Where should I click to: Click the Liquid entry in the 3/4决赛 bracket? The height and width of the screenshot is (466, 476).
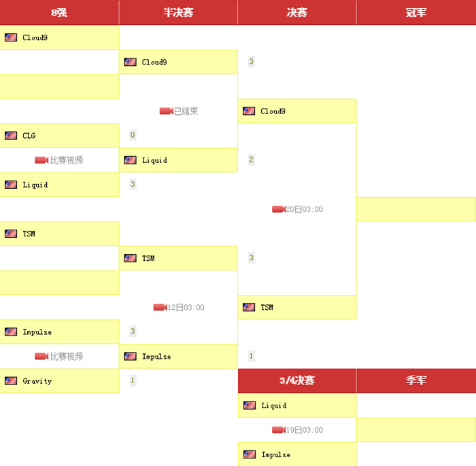[x=274, y=406]
